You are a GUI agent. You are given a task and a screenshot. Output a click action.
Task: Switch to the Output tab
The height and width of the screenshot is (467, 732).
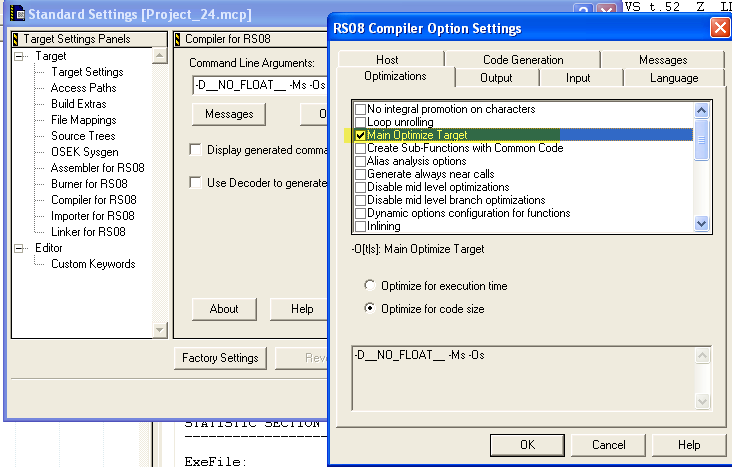(x=496, y=78)
